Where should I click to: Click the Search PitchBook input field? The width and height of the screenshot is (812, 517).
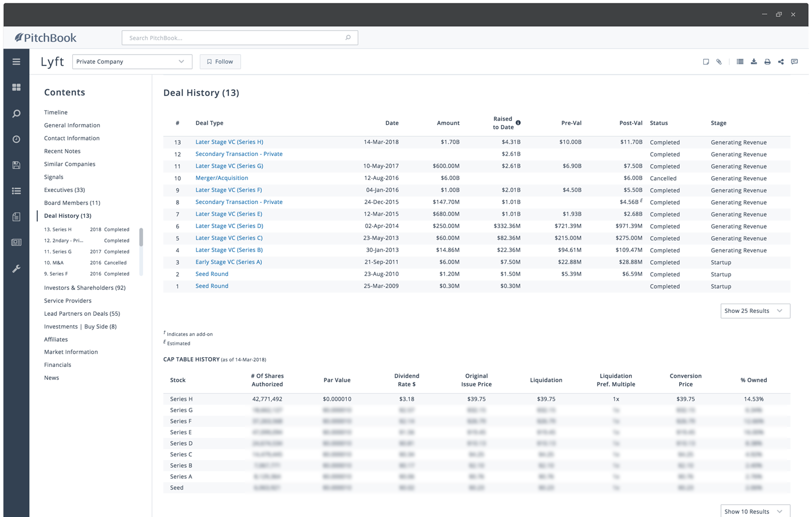[240, 38]
